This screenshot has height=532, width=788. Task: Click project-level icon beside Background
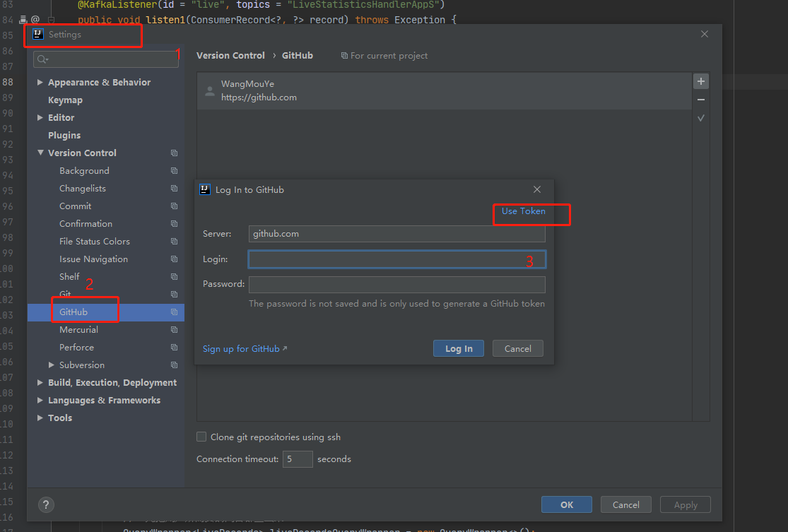click(x=175, y=171)
